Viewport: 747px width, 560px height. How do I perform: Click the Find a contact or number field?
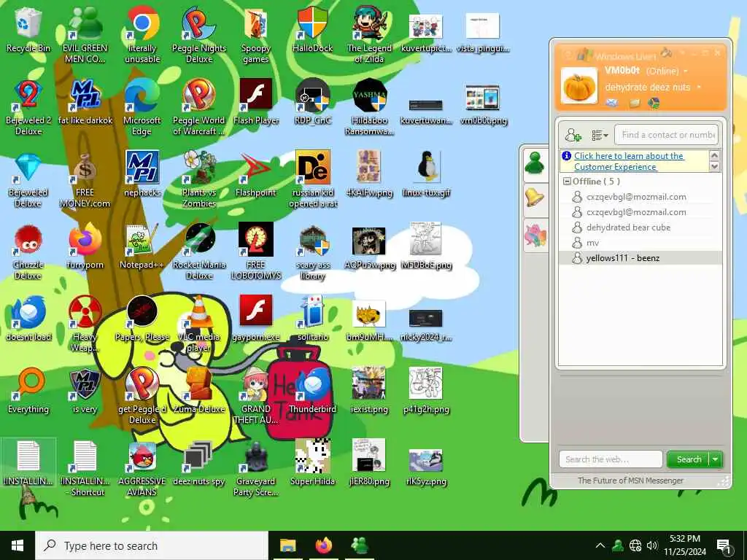coord(667,135)
